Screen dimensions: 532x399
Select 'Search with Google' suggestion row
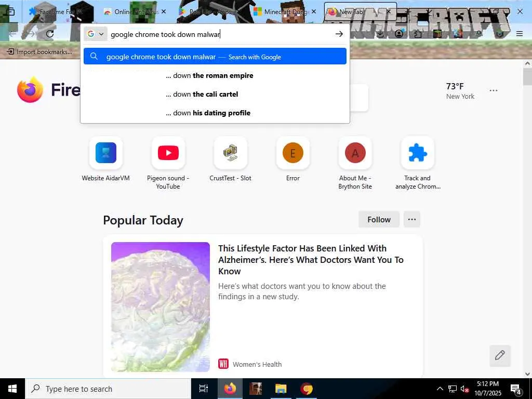tap(215, 56)
